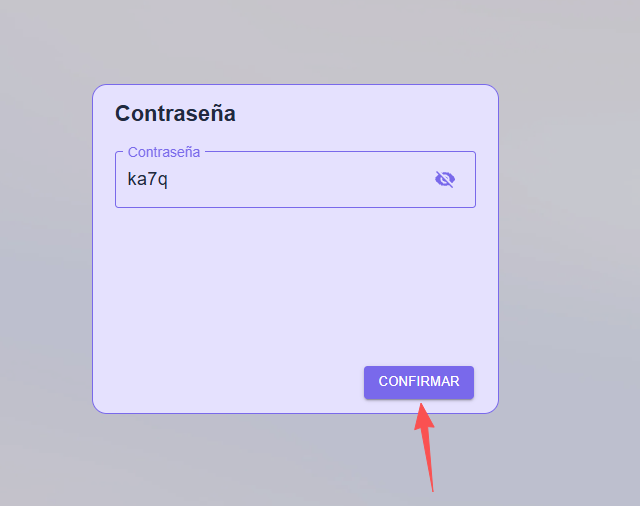Submit the form via the purple CONFIRMAR button

coord(419,382)
